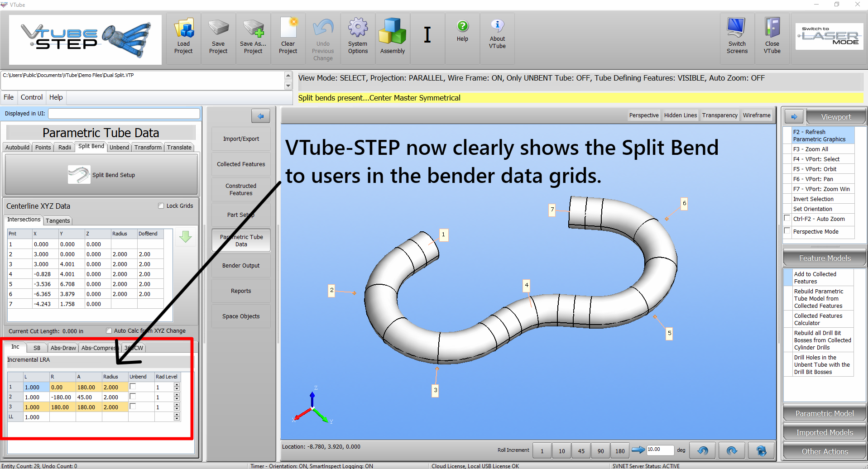
Task: Toggle Perspective view button
Action: point(644,115)
